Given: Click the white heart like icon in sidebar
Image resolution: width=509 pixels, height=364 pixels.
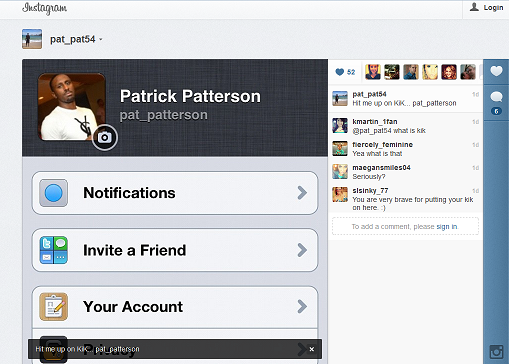Looking at the screenshot, I should pyautogui.click(x=496, y=71).
